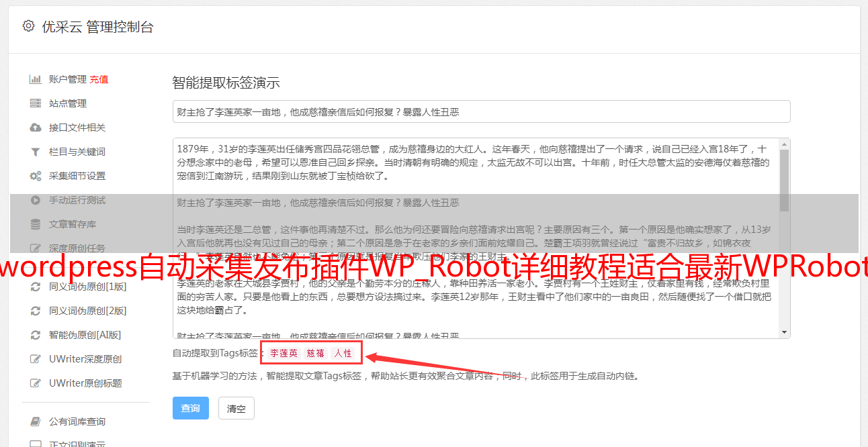Select refresh icon beside 同义词伪原创[2版]

pyautogui.click(x=36, y=311)
